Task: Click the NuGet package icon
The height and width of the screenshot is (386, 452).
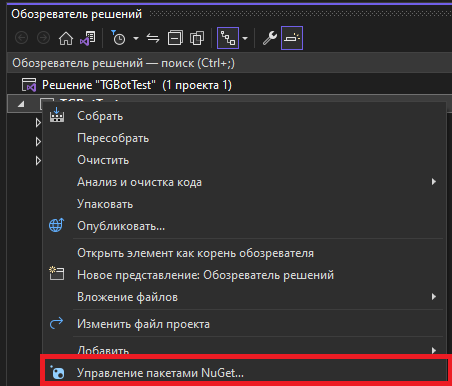Action: (x=57, y=372)
